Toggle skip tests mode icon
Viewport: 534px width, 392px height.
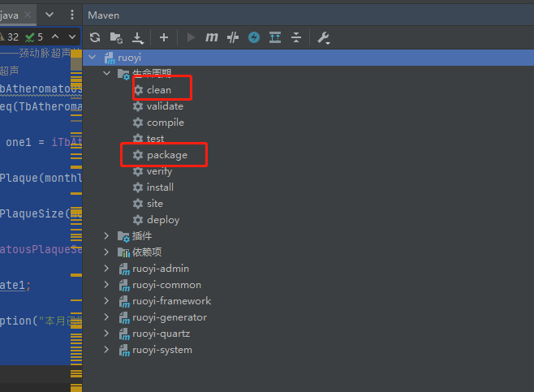[x=233, y=37]
